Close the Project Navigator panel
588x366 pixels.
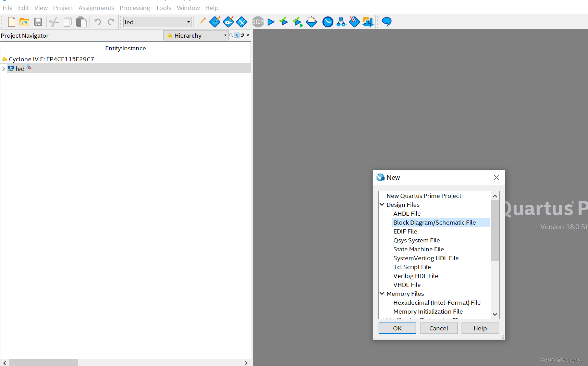[248, 35]
